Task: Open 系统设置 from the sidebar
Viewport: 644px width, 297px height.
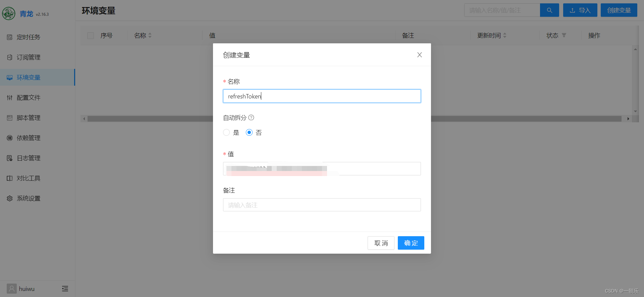Action: (x=29, y=199)
